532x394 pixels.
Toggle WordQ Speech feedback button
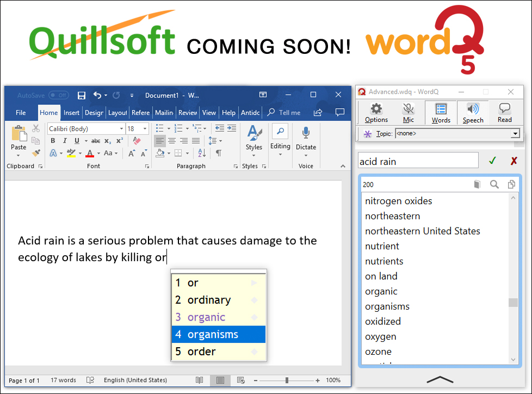[473, 113]
